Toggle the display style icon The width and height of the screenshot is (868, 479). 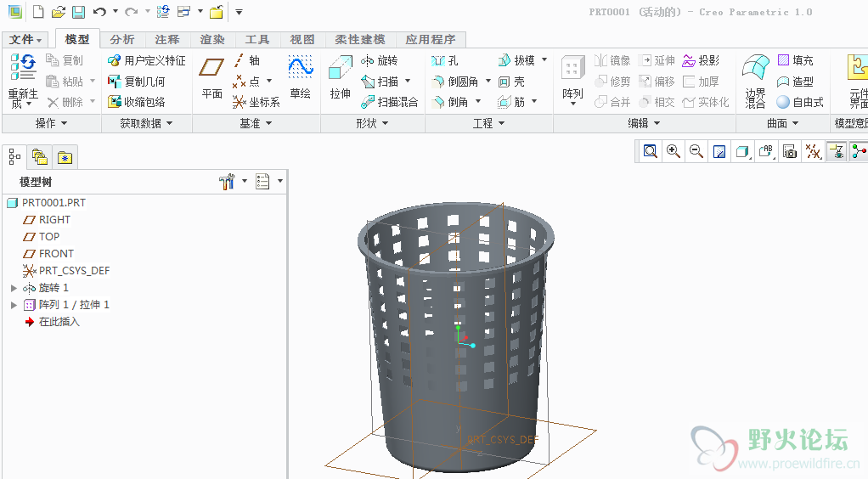tap(742, 151)
